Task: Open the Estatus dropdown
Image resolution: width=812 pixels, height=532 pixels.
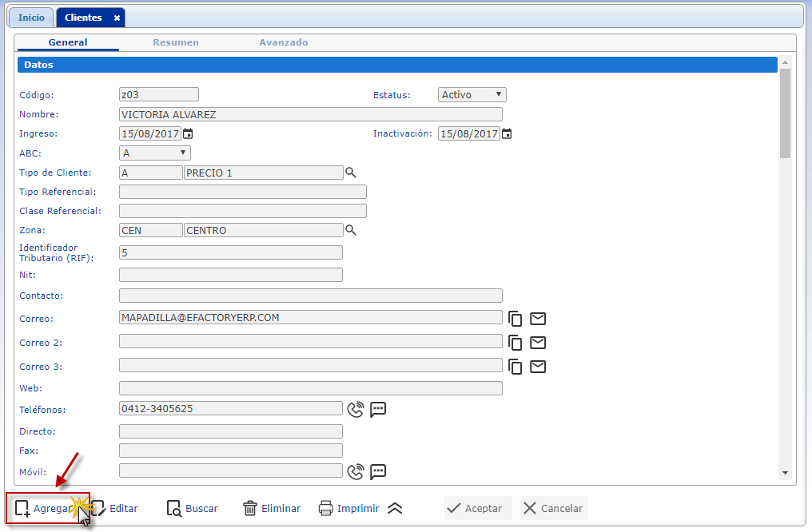Action: pos(472,95)
